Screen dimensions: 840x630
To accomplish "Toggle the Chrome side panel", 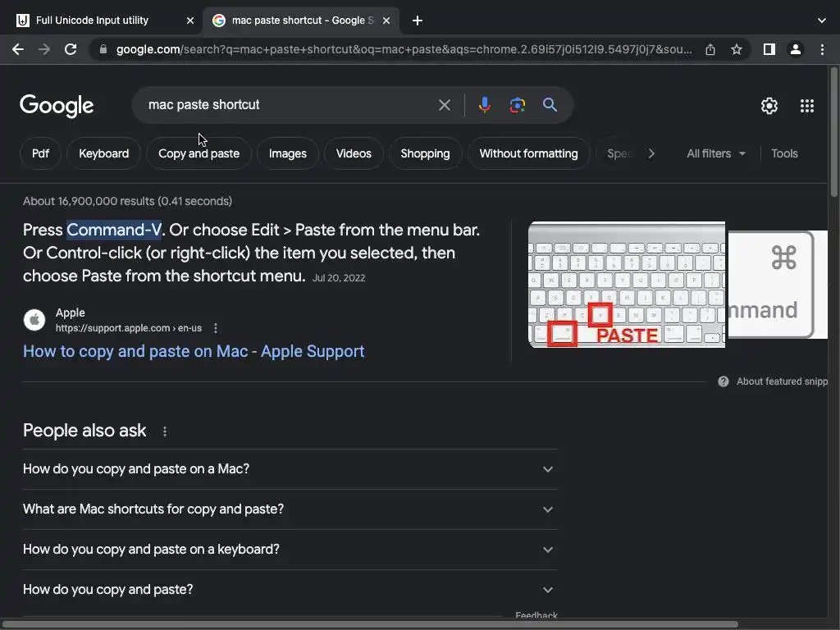I will [x=769, y=49].
